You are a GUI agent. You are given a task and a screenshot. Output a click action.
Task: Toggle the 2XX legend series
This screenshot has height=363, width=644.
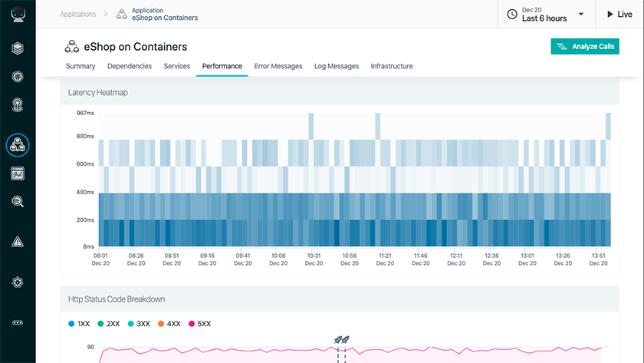(x=108, y=324)
